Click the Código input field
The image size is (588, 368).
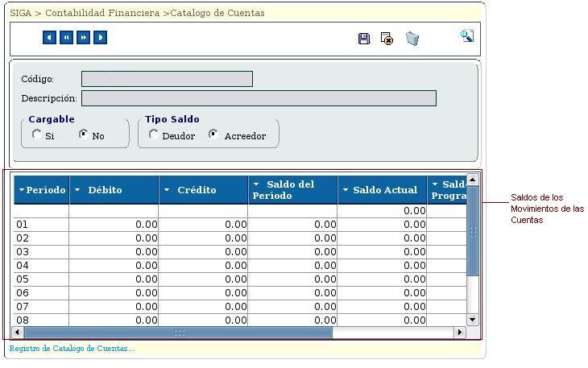click(x=167, y=79)
